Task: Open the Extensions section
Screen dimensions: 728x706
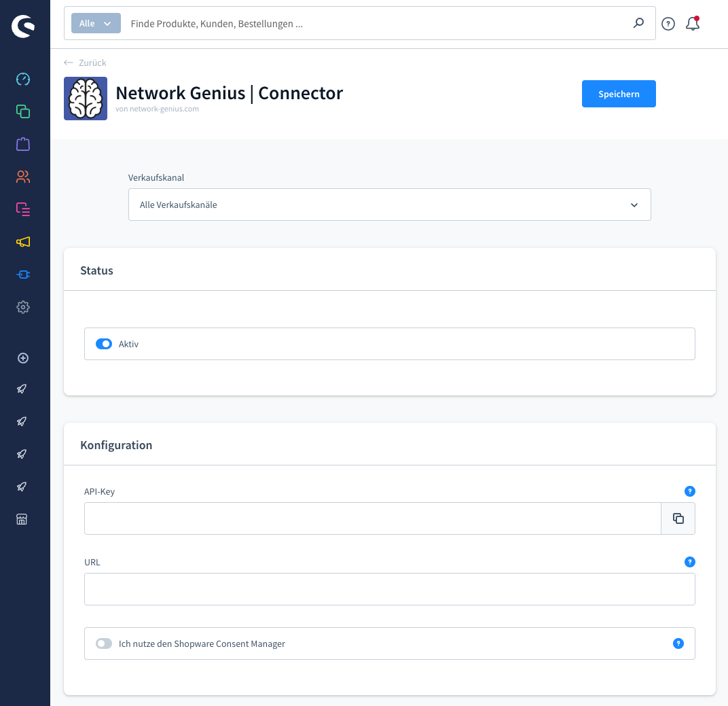Action: (x=22, y=275)
